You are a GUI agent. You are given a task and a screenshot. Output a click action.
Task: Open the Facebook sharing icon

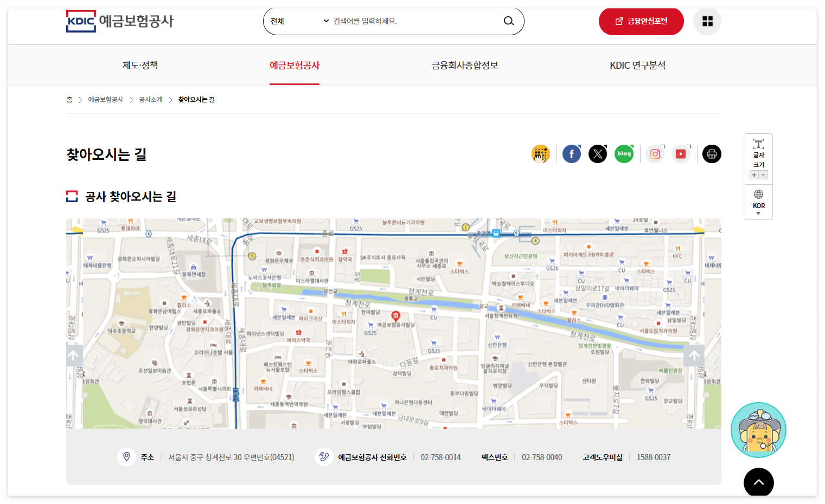point(571,153)
